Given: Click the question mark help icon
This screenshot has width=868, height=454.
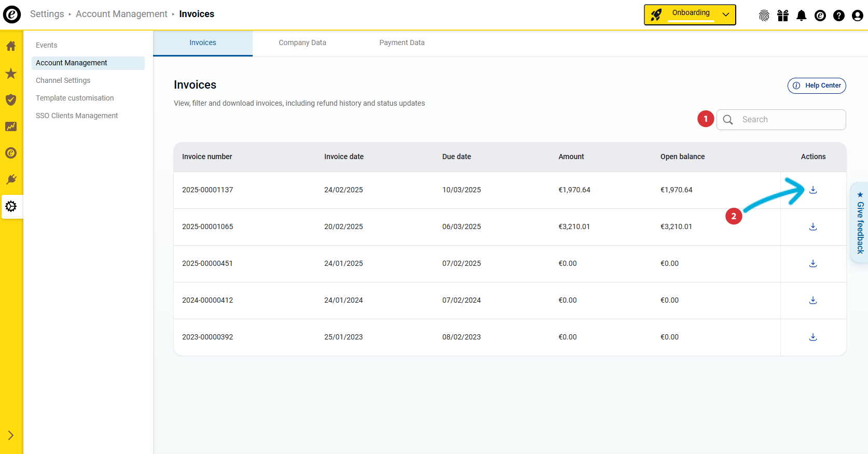Looking at the screenshot, I should pyautogui.click(x=838, y=16).
